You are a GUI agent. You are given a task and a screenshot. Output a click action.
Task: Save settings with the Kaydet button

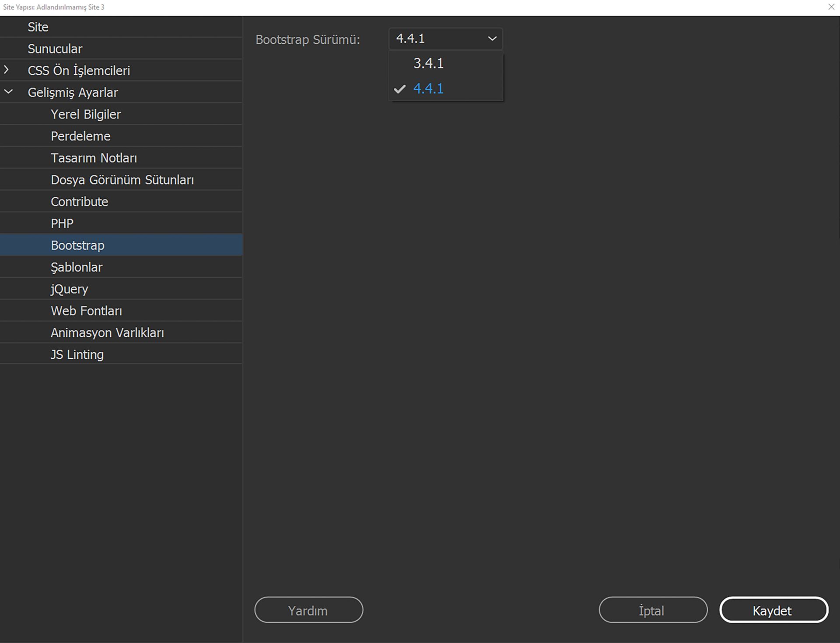(x=773, y=610)
